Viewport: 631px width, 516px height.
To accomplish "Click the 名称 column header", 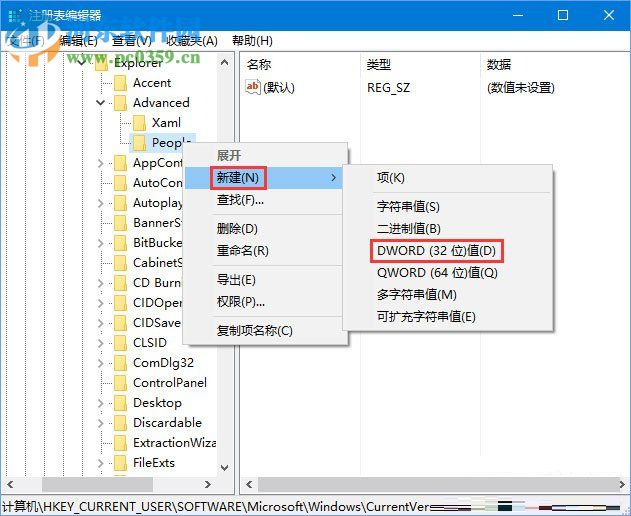I will tap(259, 64).
